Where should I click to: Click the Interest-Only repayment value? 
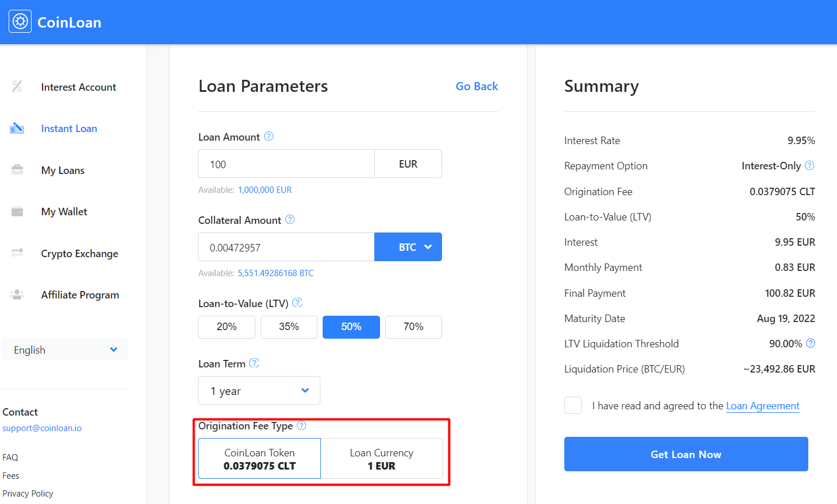coord(771,166)
